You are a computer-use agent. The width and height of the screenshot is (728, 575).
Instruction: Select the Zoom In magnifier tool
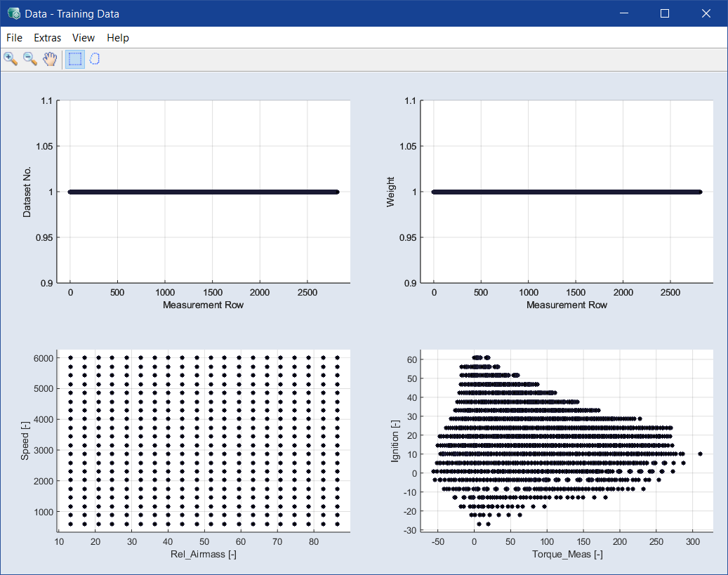(x=11, y=59)
